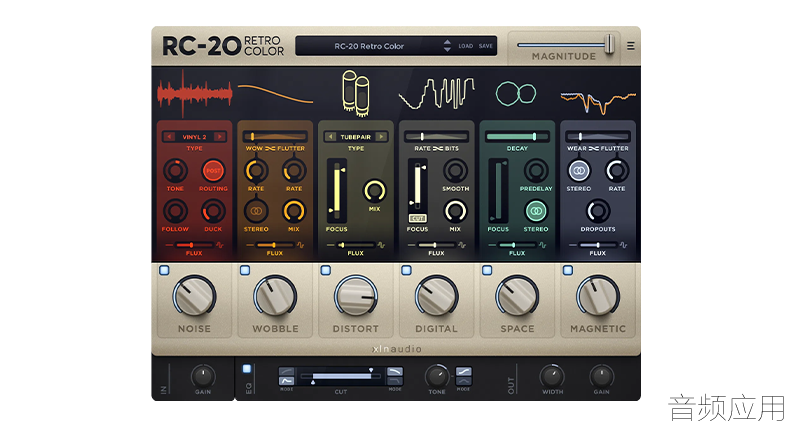Toggle the EQ section enable button
The height and width of the screenshot is (427, 792).
click(x=247, y=369)
